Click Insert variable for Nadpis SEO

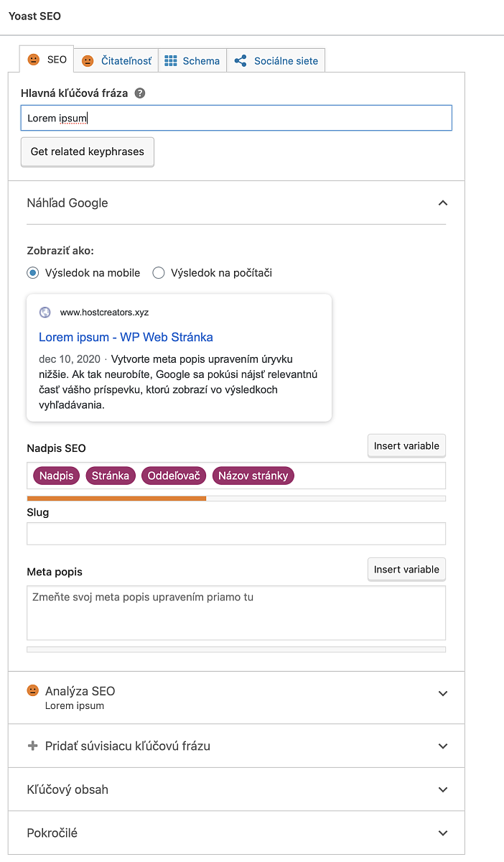pyautogui.click(x=406, y=446)
